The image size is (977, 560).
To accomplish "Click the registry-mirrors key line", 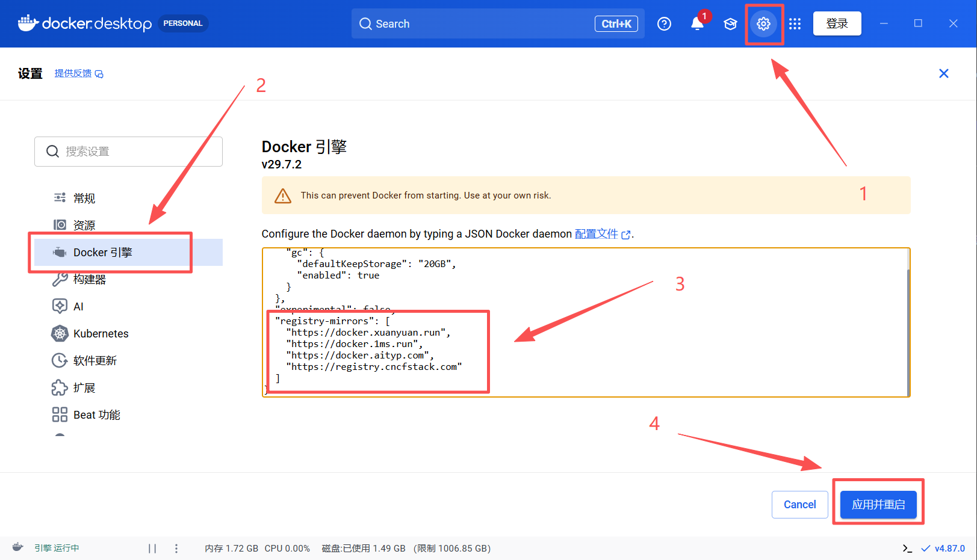I will click(x=333, y=321).
